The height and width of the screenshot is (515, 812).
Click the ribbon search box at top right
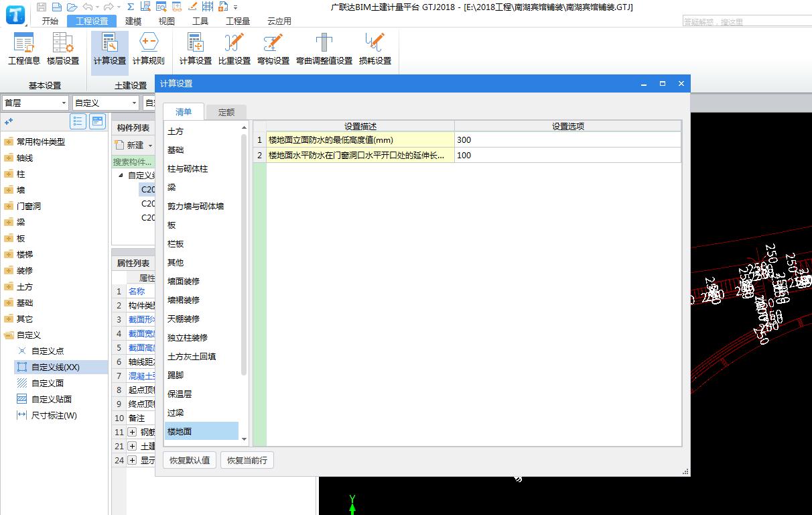click(746, 22)
